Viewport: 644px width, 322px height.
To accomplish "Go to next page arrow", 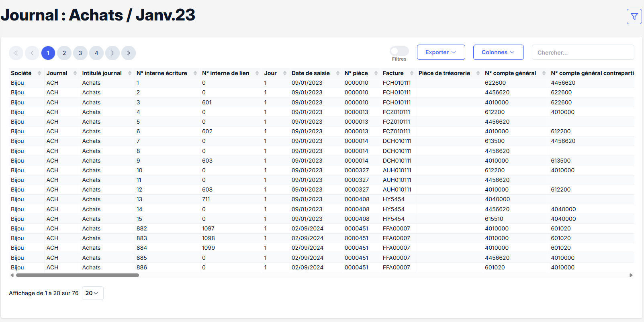I will pyautogui.click(x=112, y=53).
